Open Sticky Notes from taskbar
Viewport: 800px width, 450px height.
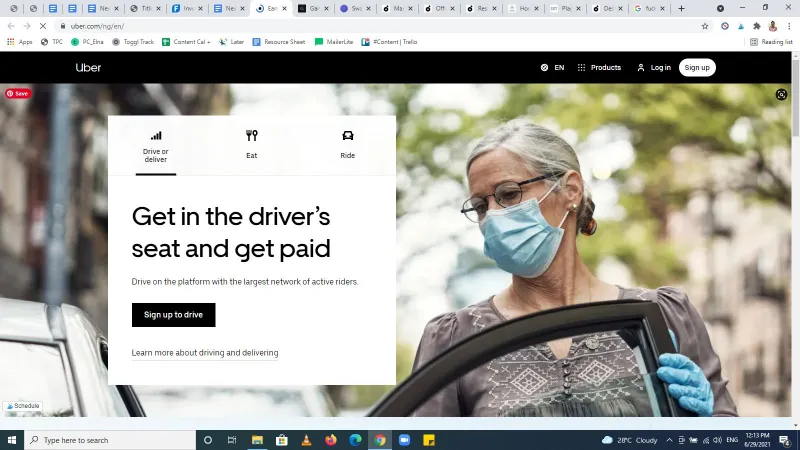coord(429,440)
